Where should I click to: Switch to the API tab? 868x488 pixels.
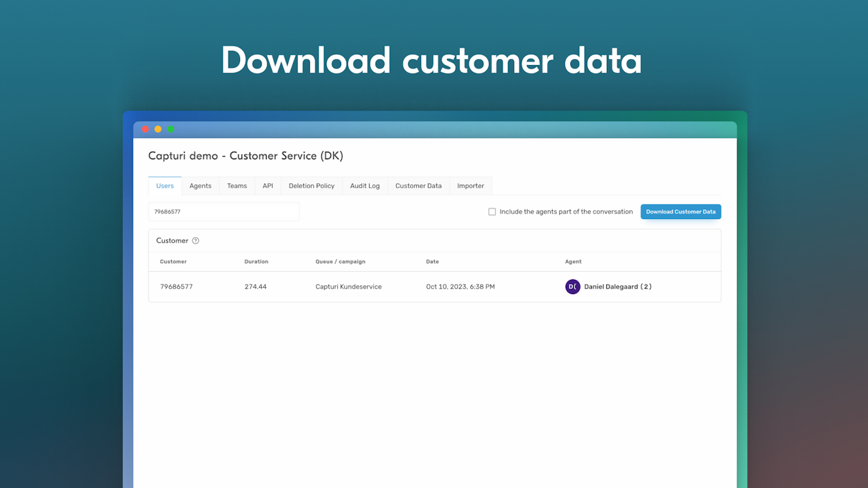[268, 186]
